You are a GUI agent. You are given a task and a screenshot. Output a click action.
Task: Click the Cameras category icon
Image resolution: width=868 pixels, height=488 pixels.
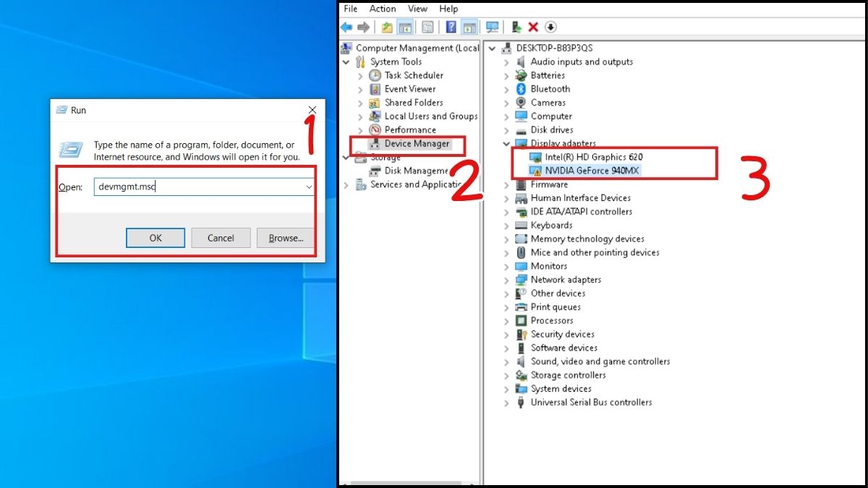pos(521,103)
